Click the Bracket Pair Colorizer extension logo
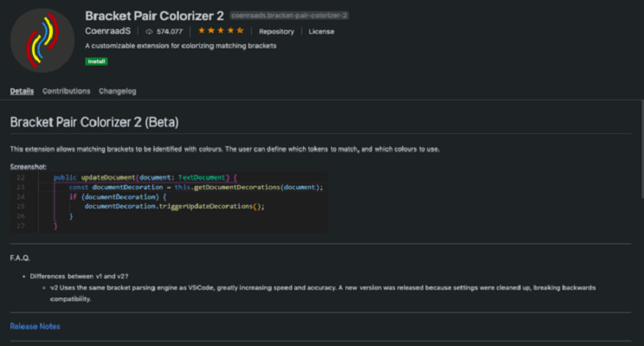 [x=42, y=41]
